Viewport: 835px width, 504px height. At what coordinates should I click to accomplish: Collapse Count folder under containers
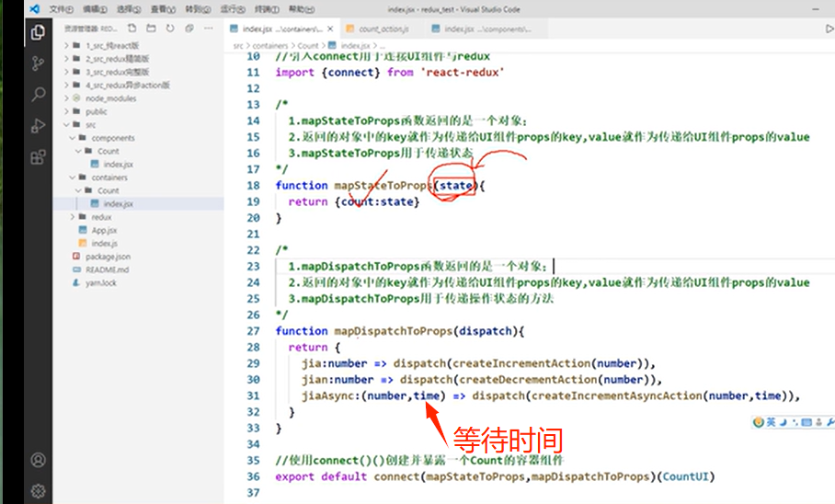[78, 190]
